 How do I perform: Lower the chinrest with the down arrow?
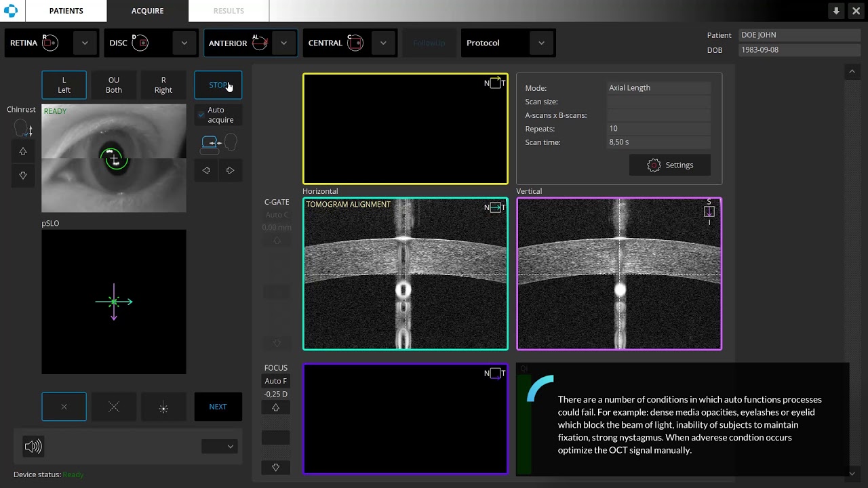(x=23, y=176)
